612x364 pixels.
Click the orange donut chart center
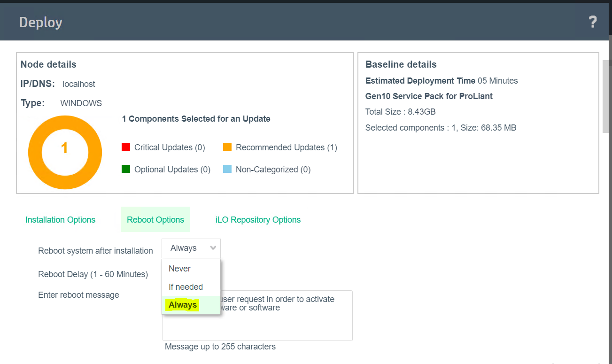65,148
